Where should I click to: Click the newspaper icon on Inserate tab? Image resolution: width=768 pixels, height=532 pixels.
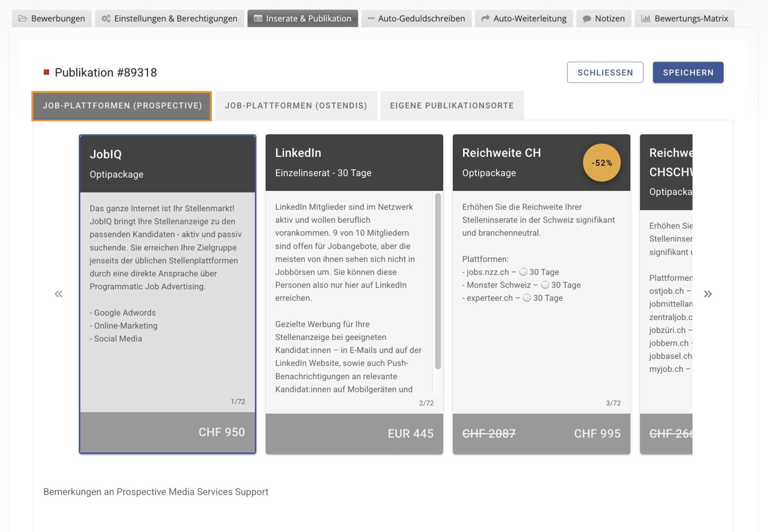pos(258,18)
